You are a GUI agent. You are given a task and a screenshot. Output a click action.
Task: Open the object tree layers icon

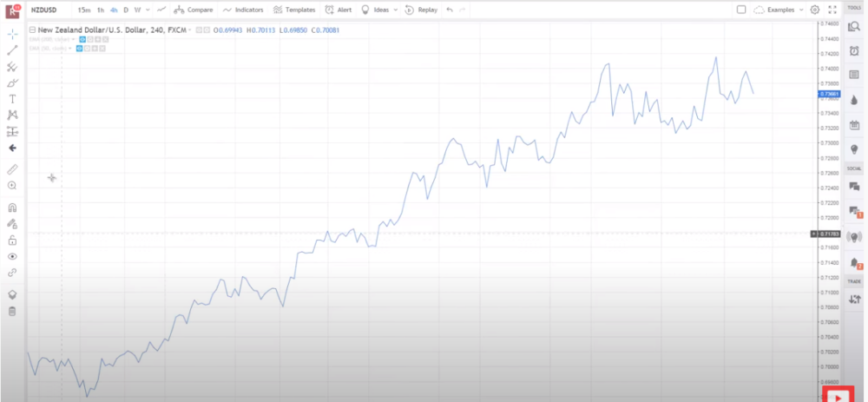click(x=12, y=294)
